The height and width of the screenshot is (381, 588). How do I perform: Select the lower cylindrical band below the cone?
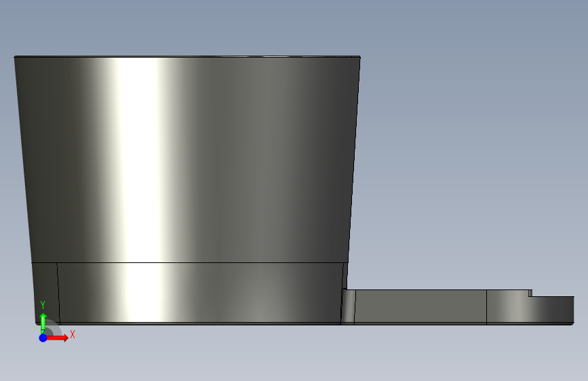pyautogui.click(x=199, y=292)
